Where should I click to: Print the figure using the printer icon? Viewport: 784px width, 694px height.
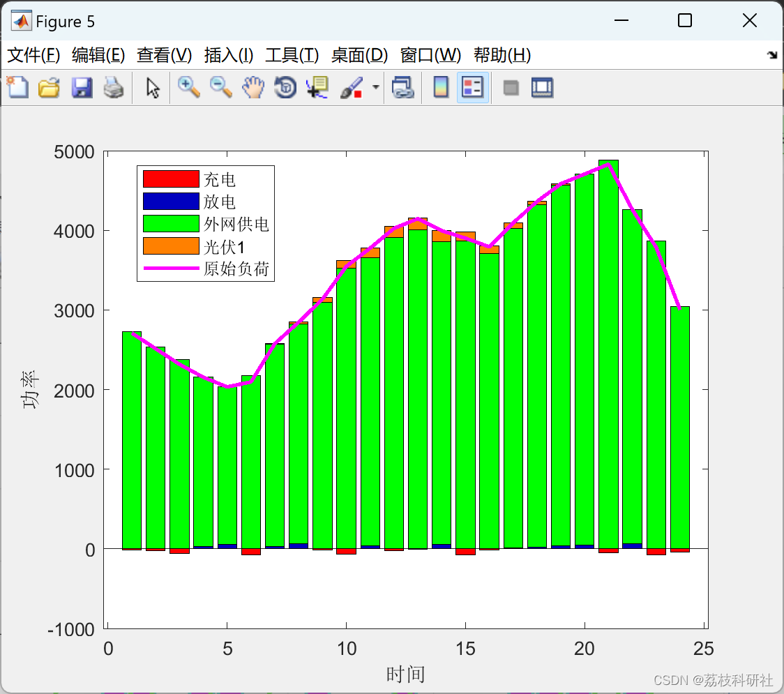[x=114, y=87]
